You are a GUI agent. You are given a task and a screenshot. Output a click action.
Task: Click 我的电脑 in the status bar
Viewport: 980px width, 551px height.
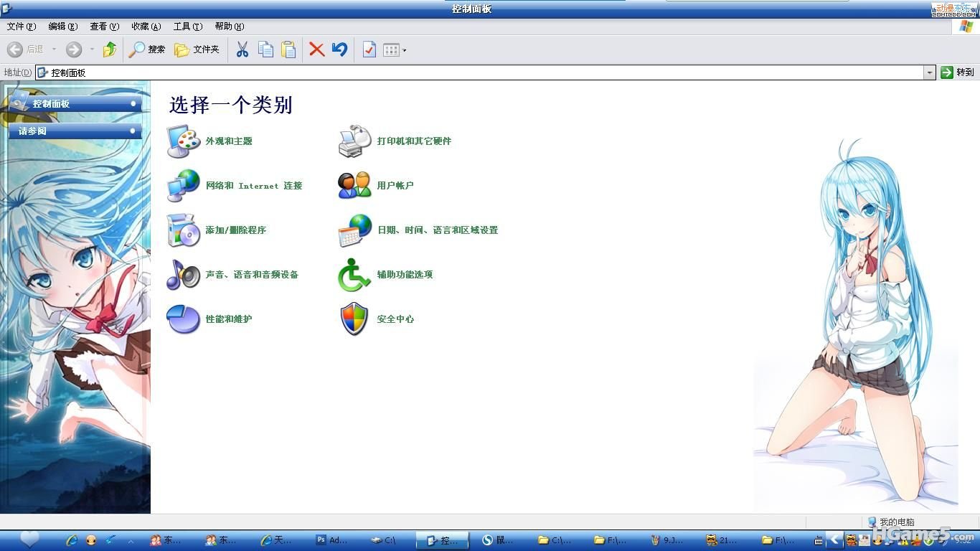(891, 522)
